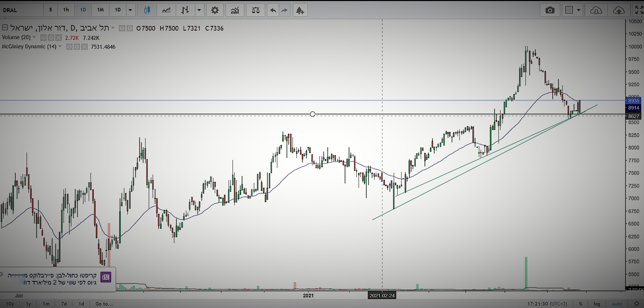Open chart properties gear in top toolbar
Screen dimensions: 644x308
point(215,10)
